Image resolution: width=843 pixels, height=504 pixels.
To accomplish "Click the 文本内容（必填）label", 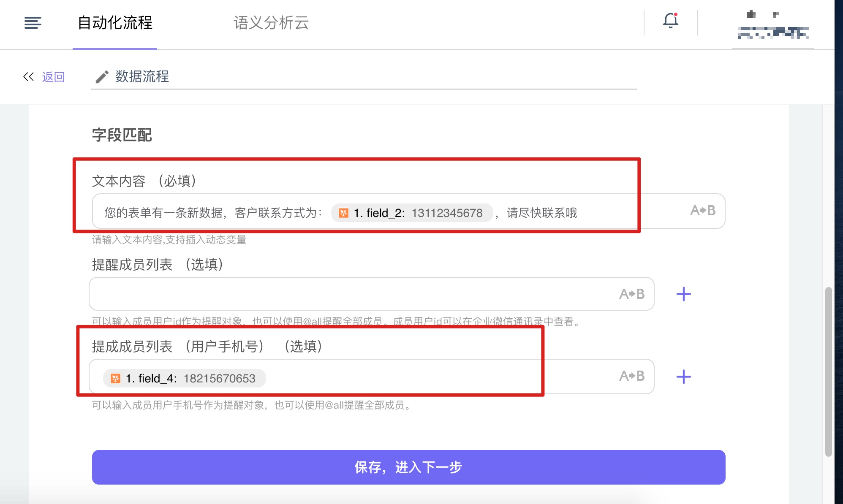I will point(144,181).
